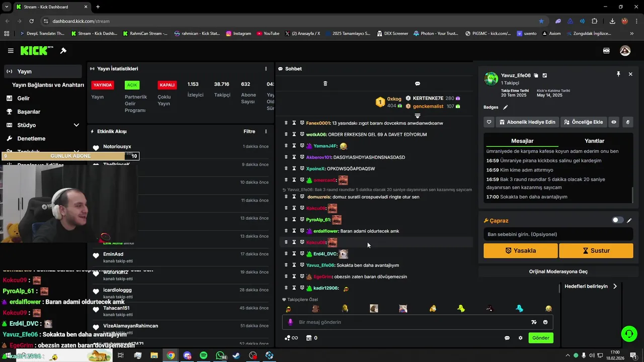Open the Filtre dropdown in activity feed
The image size is (644, 362).
click(x=250, y=131)
